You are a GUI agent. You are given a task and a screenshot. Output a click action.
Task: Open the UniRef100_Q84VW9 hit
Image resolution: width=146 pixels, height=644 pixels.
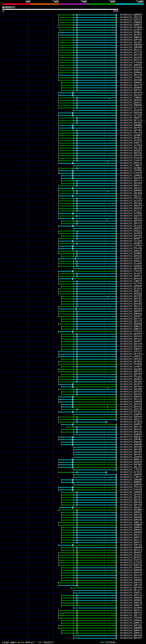pyautogui.click(x=131, y=80)
